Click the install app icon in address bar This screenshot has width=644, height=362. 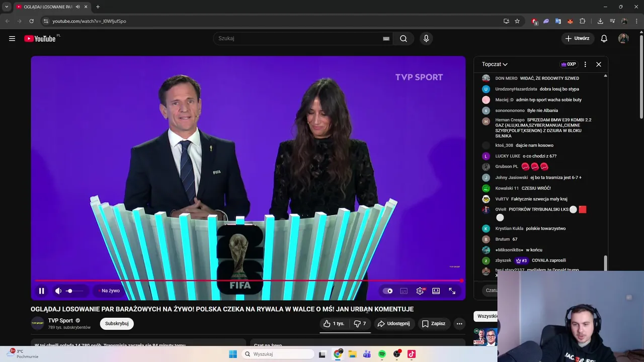(506, 21)
